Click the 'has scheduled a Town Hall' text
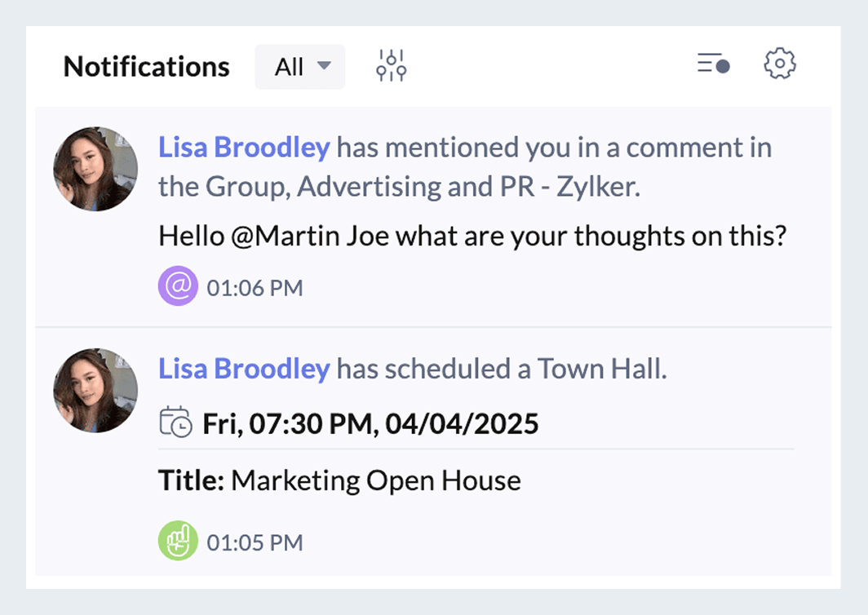 (x=502, y=369)
